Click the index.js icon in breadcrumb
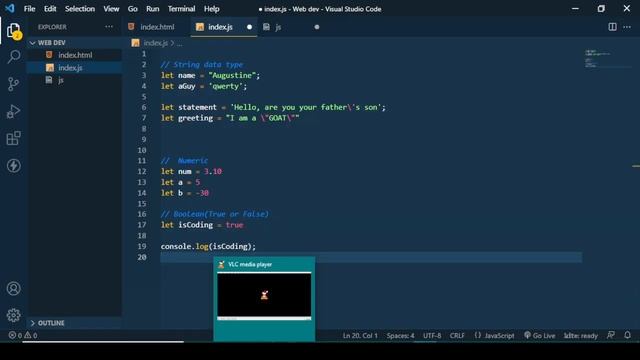Screen dimensions: 640x360 (136, 43)
